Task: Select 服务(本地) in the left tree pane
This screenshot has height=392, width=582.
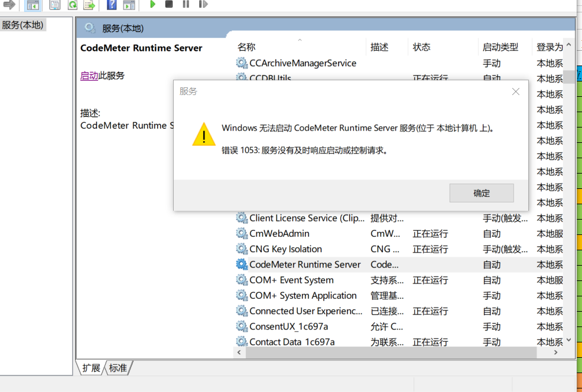Action: pyautogui.click(x=22, y=25)
